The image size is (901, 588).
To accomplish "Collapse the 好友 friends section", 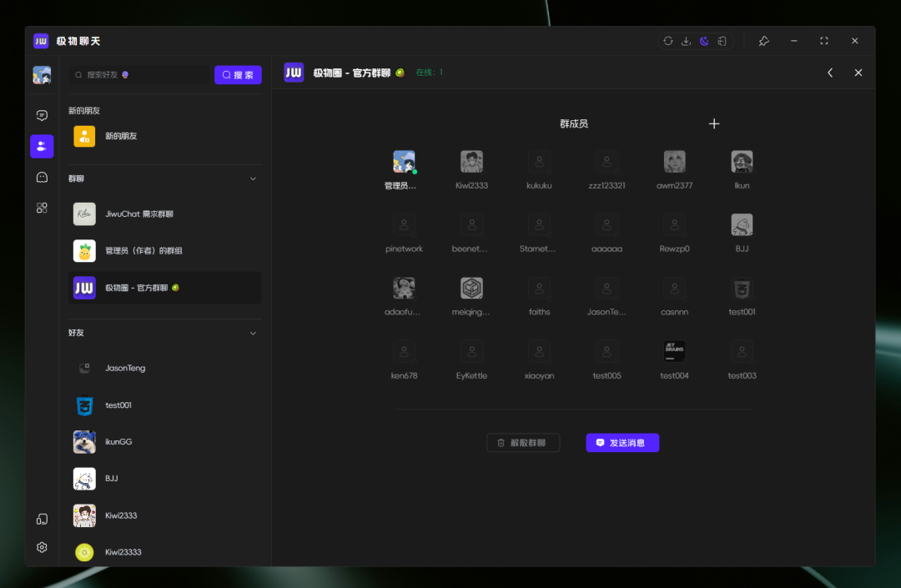I will click(254, 333).
